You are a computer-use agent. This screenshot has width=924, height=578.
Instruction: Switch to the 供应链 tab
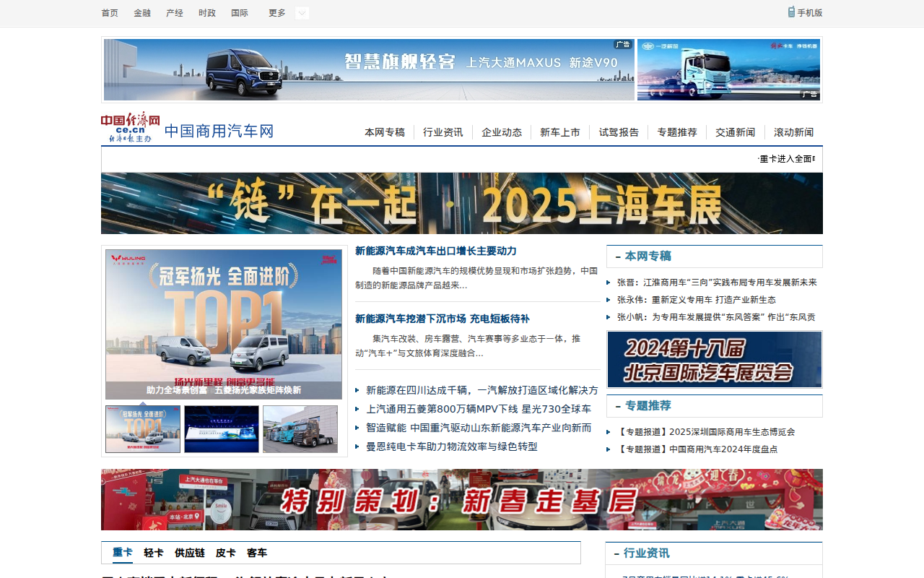[x=190, y=553]
